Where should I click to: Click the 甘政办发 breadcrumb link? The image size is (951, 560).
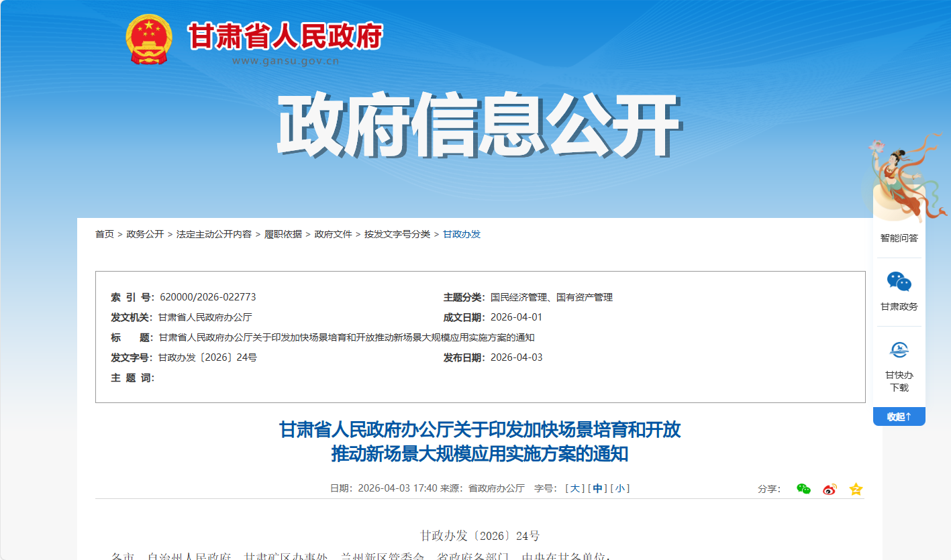click(461, 234)
